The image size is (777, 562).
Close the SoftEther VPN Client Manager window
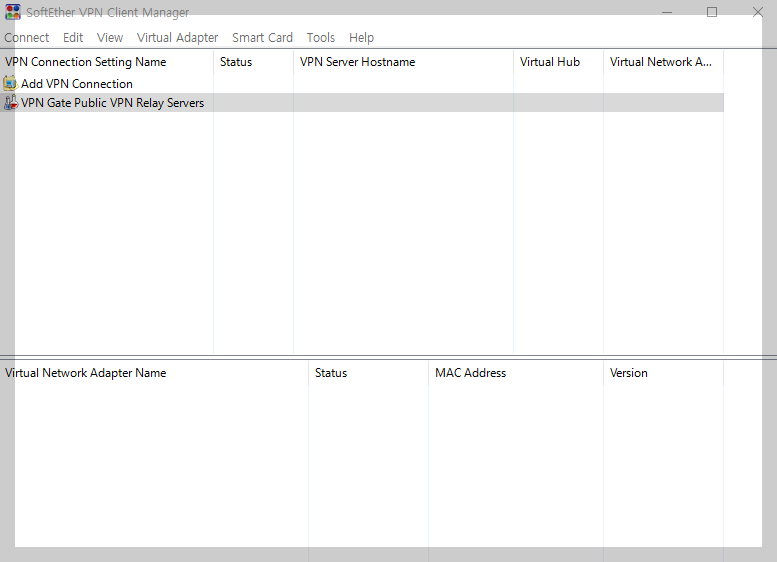pyautogui.click(x=757, y=12)
